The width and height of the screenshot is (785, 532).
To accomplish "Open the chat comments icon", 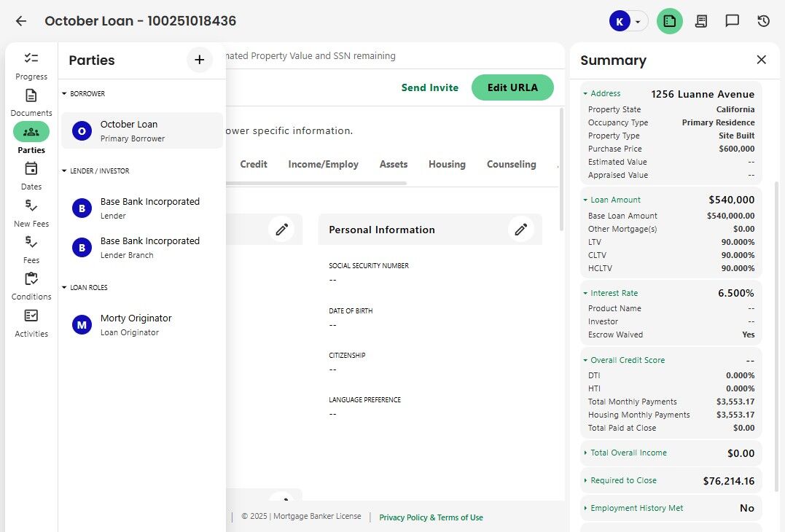I will (x=732, y=21).
